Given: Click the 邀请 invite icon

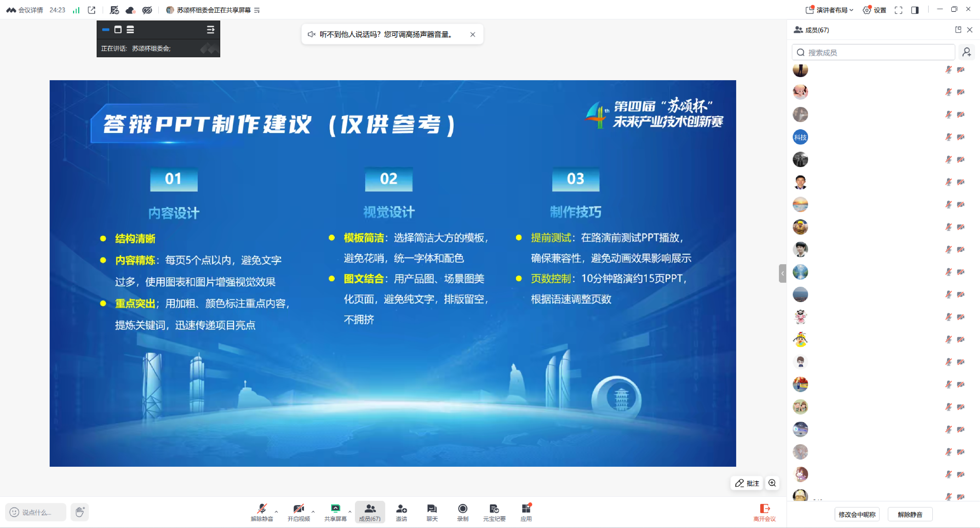Looking at the screenshot, I should 401,512.
